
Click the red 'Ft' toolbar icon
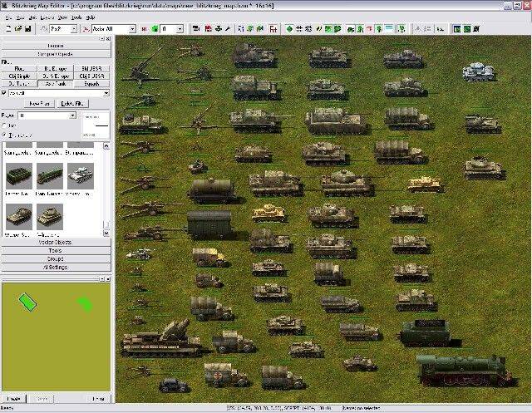pyautogui.click(x=274, y=29)
